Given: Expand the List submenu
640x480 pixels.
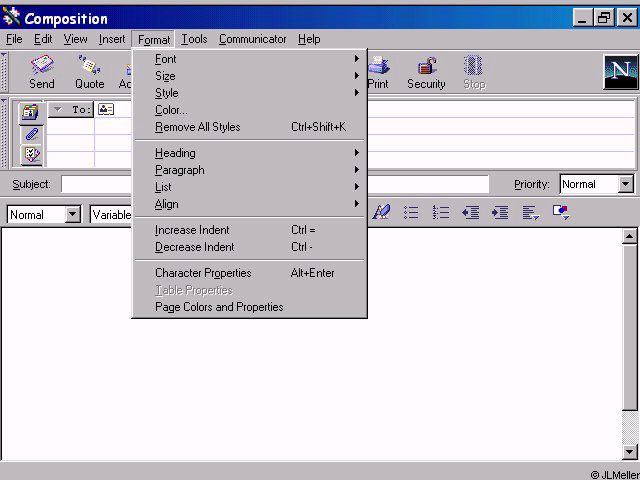Looking at the screenshot, I should [x=250, y=187].
